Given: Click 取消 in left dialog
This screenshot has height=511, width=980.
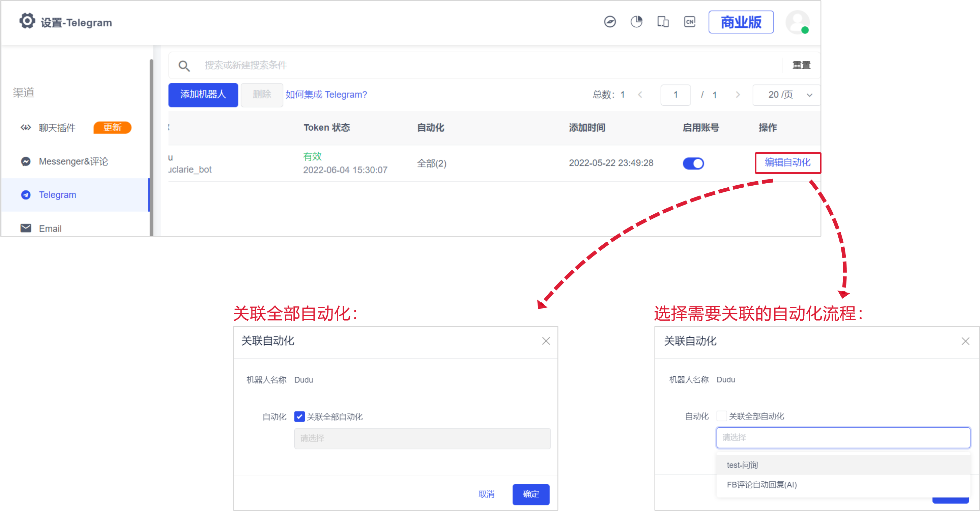Looking at the screenshot, I should pos(486,494).
